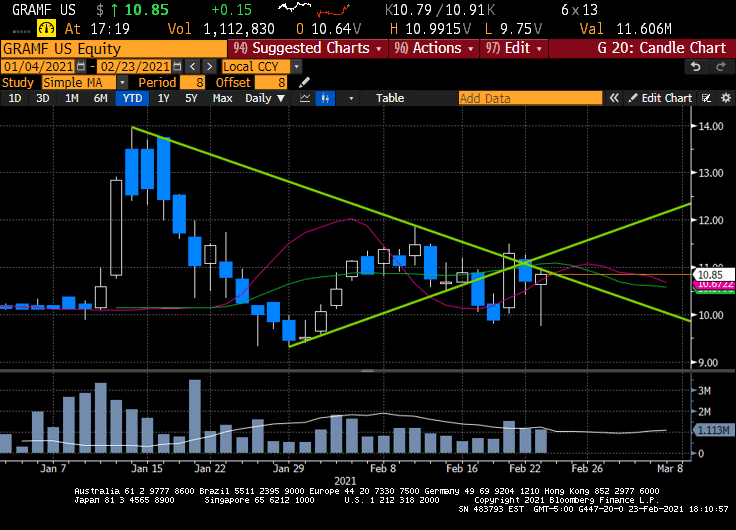Open the start date calendar picker

pos(81,66)
